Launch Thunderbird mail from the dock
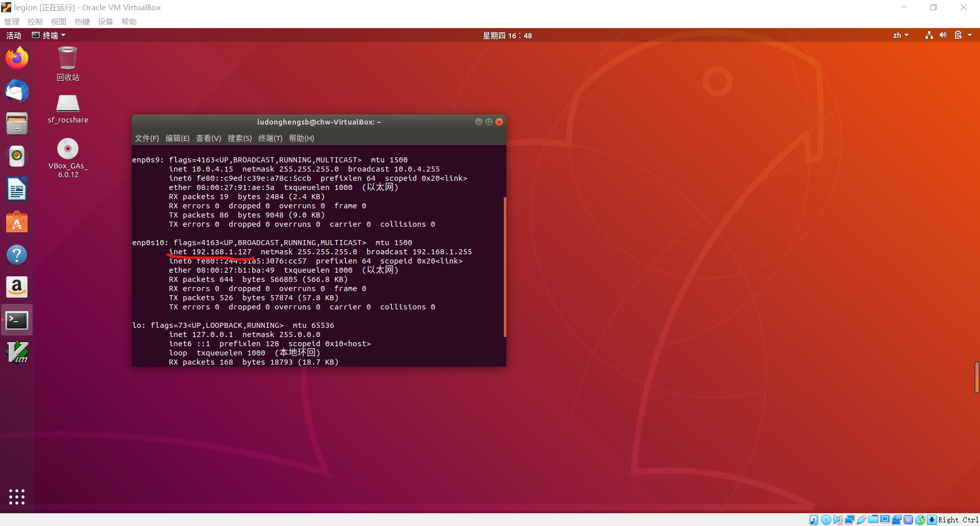 click(x=17, y=91)
